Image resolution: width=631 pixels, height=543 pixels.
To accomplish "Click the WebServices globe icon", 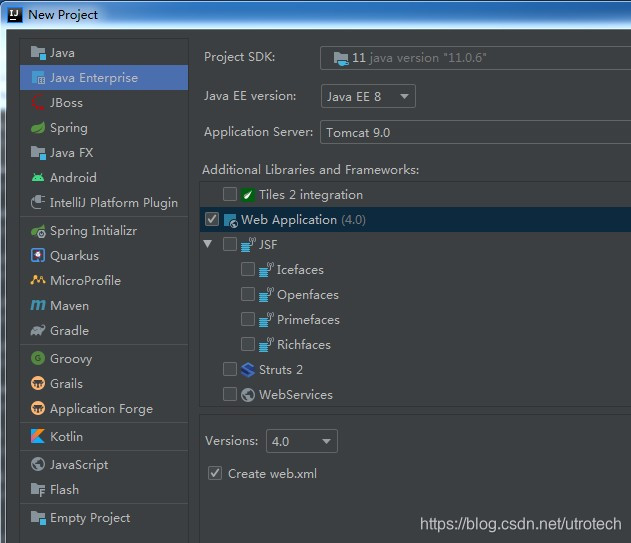I will 247,395.
